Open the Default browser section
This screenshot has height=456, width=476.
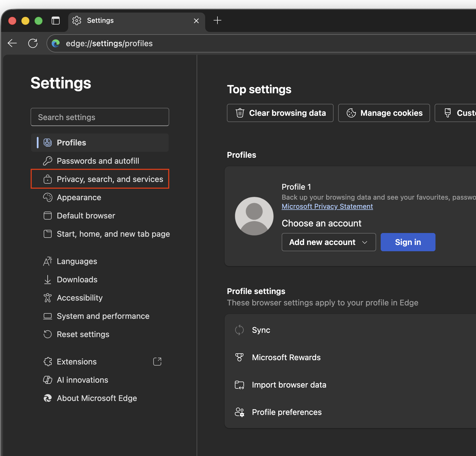(100, 216)
